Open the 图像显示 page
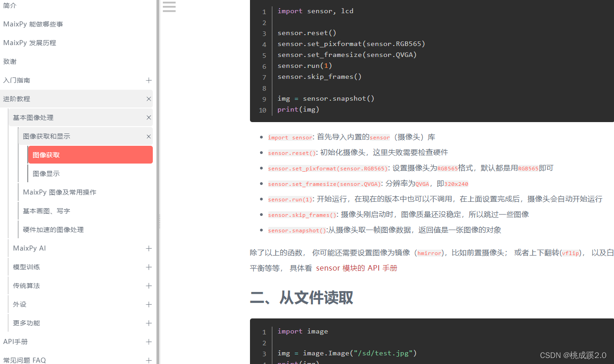Screen dimensions: 614x364 46,174
